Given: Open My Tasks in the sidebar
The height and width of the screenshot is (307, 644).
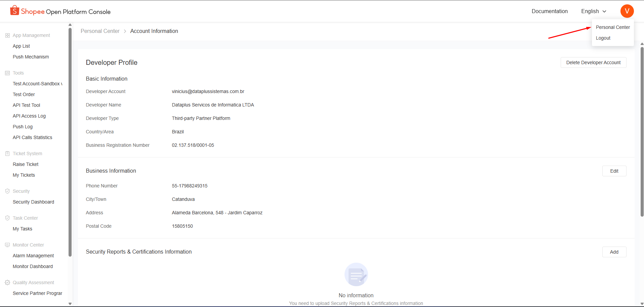Looking at the screenshot, I should pyautogui.click(x=23, y=229).
